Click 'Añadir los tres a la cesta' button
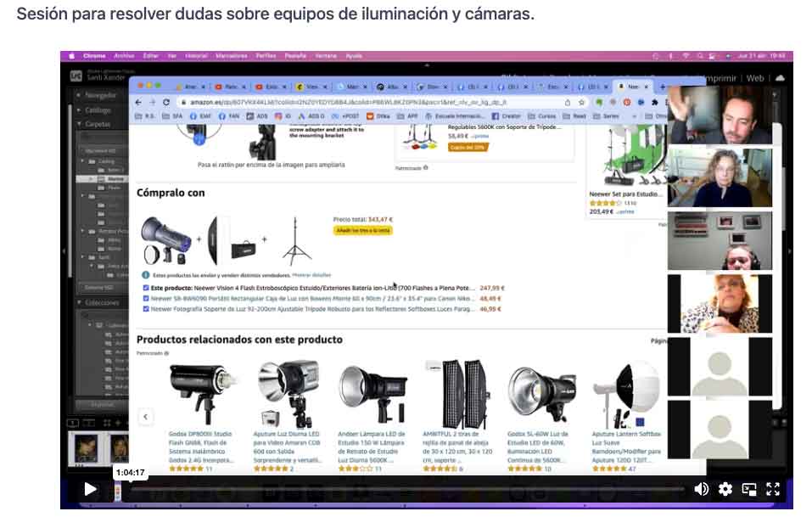 [363, 230]
